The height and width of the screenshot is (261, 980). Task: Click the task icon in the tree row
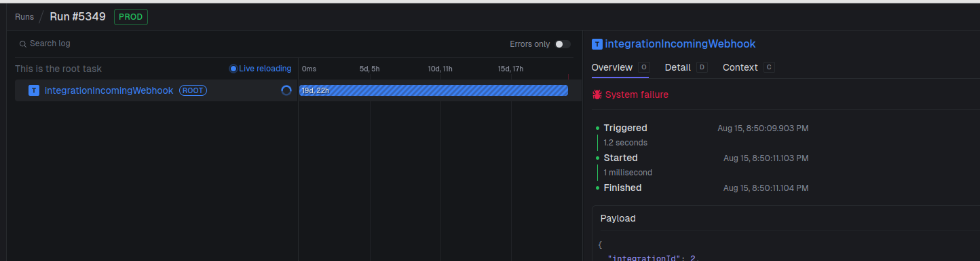(34, 90)
